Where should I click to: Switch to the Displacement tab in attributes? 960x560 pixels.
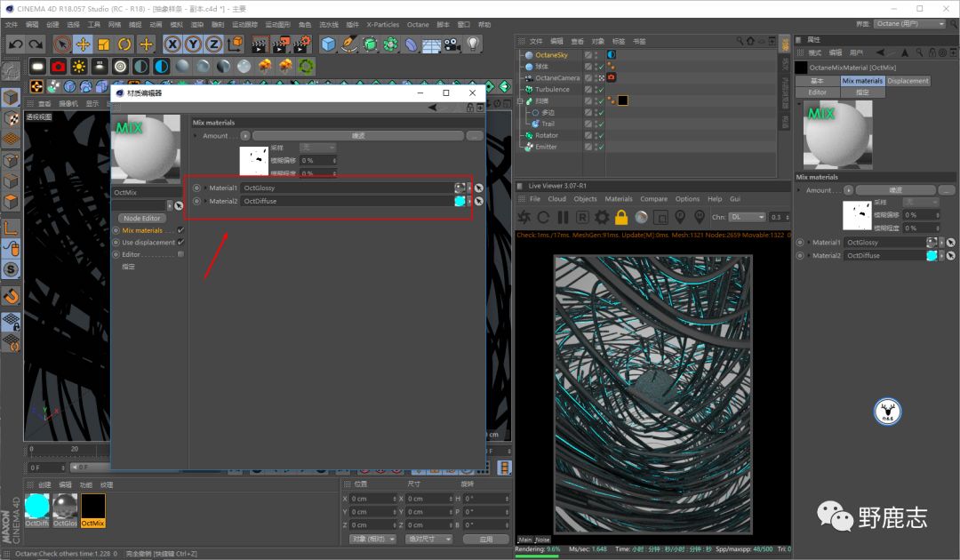coord(908,81)
